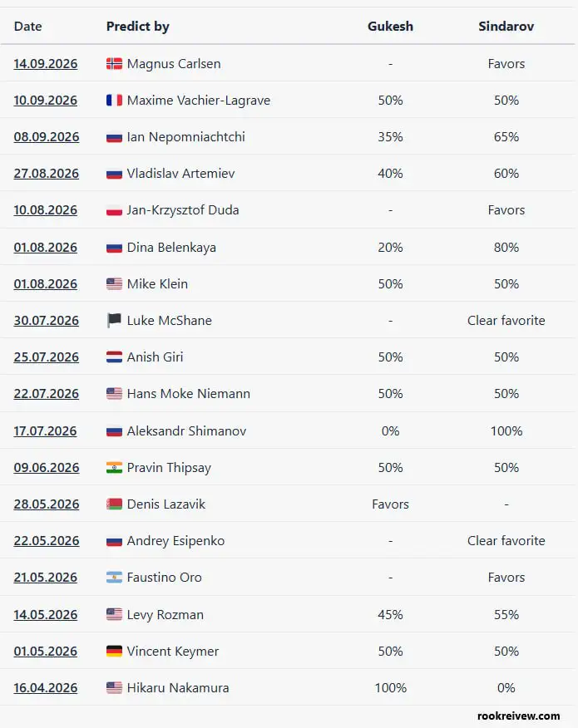The width and height of the screenshot is (578, 728).
Task: Click Indian flag beside Pravin Thipsay
Action: coord(114,468)
